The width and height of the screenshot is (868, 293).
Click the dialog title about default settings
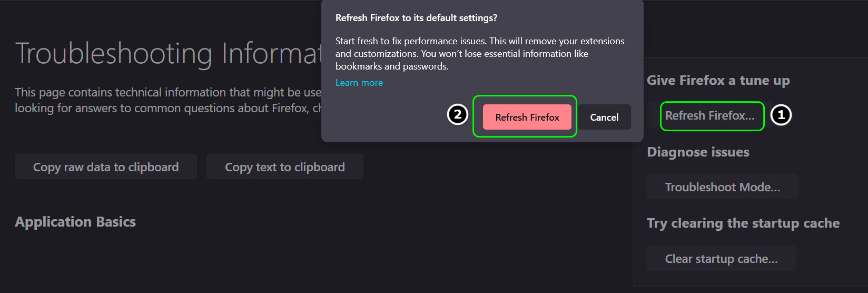pos(416,18)
